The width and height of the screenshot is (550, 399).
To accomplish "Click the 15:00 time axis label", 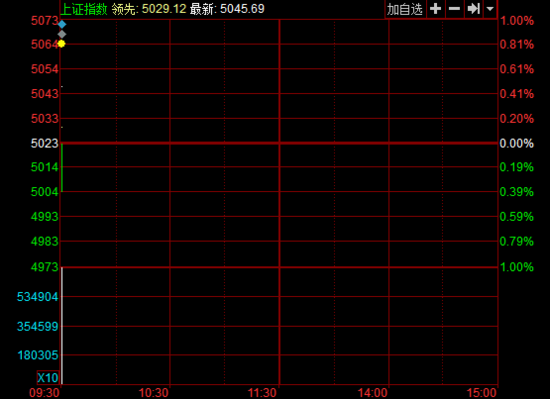I will tap(482, 393).
